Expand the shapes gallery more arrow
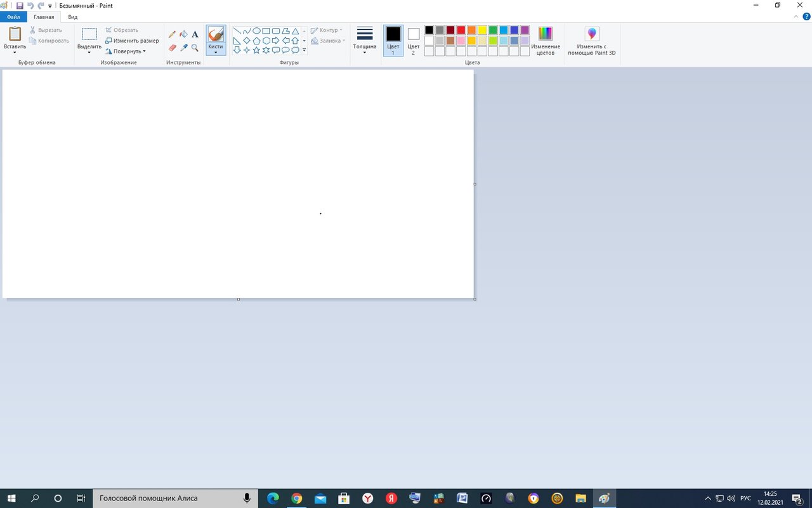Image resolution: width=812 pixels, height=508 pixels. [x=304, y=50]
